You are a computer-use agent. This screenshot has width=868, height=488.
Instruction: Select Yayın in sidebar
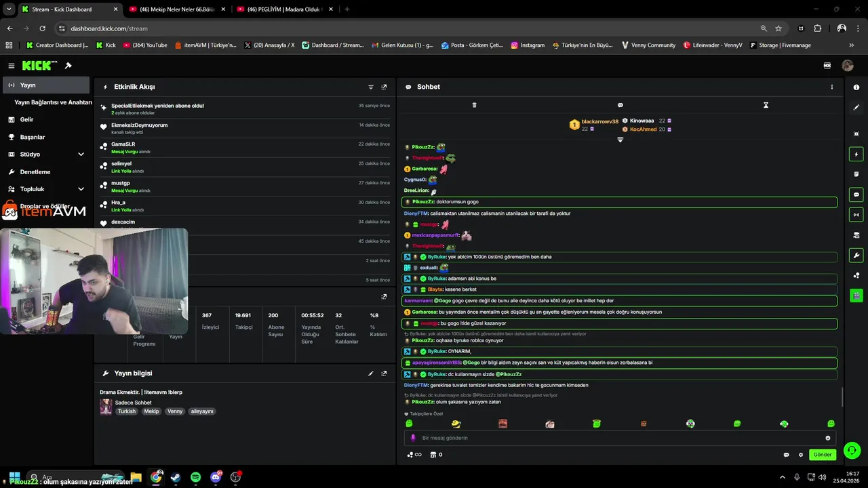point(46,85)
